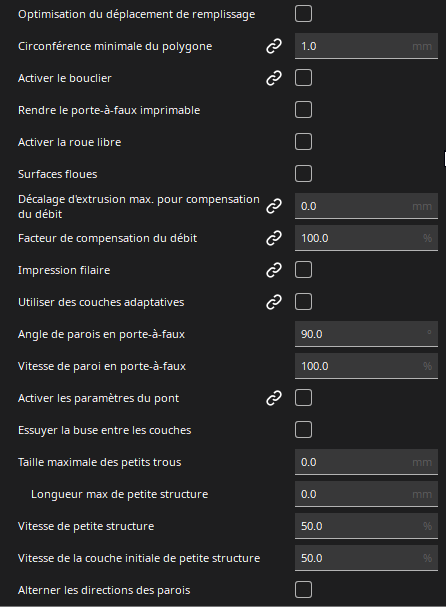The height and width of the screenshot is (607, 446).
Task: Tick Essuyer la buse entre les couches
Action: [304, 430]
